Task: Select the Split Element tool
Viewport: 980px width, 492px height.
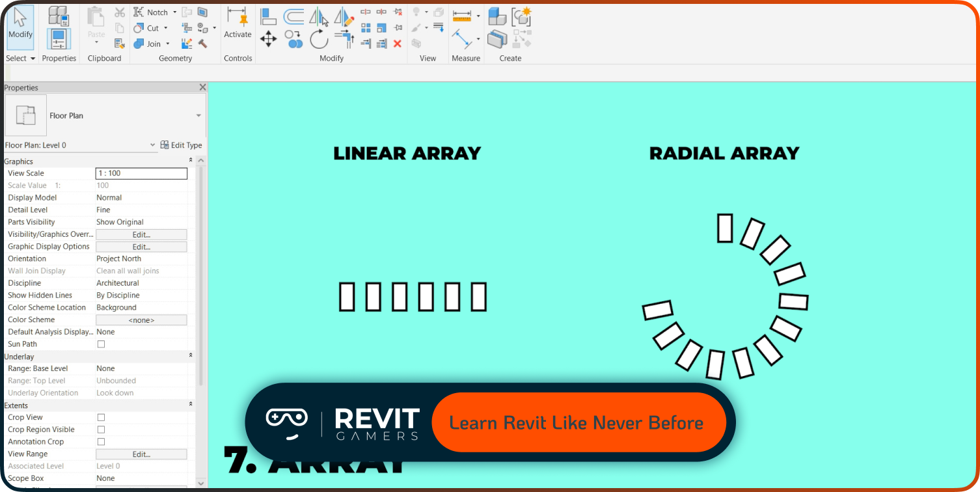Action: point(366,12)
